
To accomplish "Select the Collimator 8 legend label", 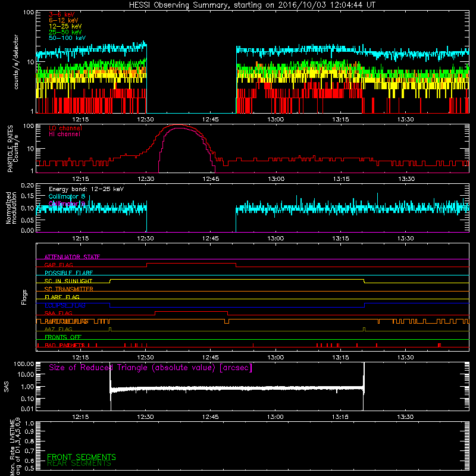I will click(x=67, y=196).
